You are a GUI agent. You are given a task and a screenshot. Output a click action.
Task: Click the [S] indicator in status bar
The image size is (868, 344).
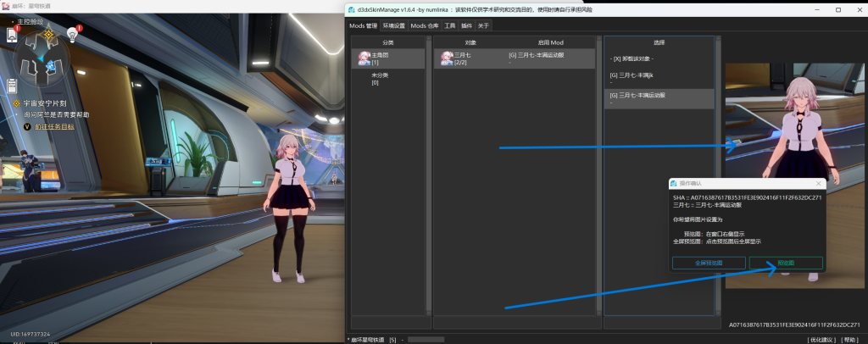(x=392, y=340)
